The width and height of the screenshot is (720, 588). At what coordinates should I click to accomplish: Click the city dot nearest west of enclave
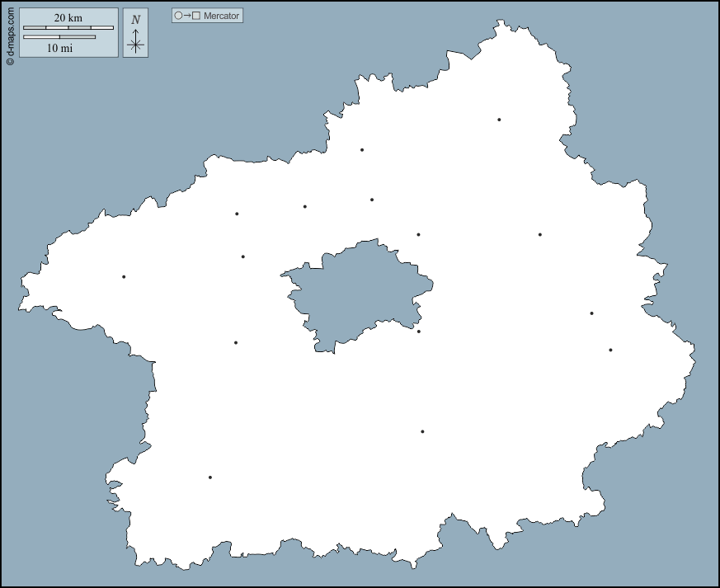click(x=243, y=256)
